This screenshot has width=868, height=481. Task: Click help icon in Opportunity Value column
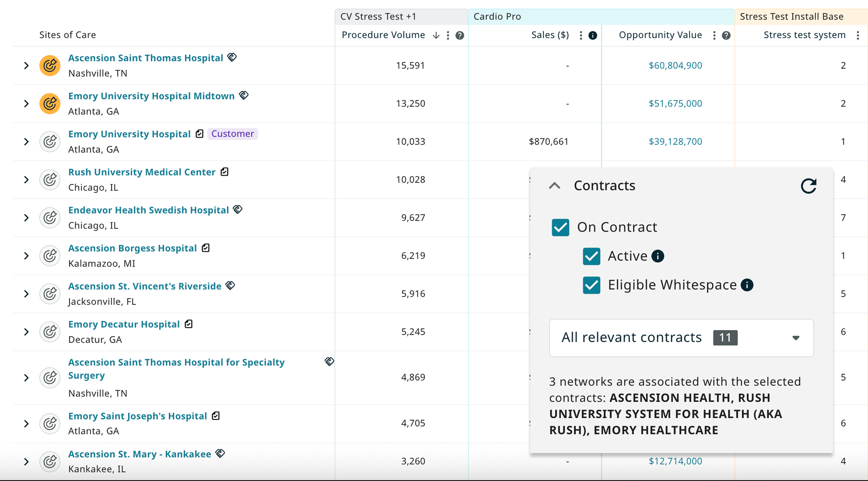726,35
